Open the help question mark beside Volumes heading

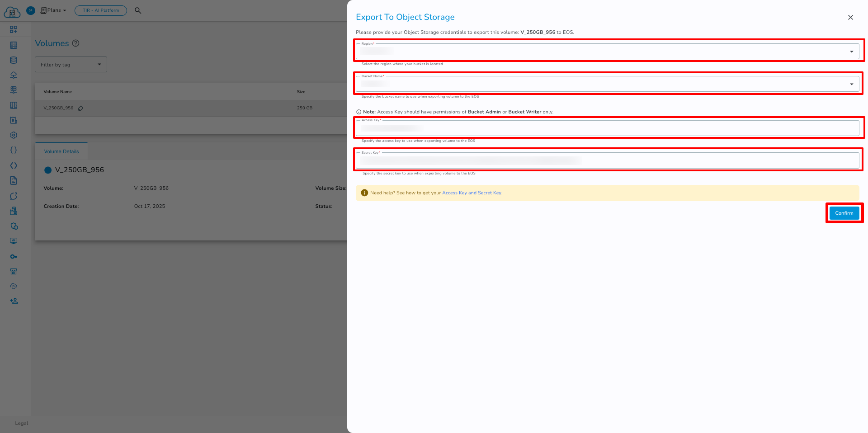(x=76, y=43)
